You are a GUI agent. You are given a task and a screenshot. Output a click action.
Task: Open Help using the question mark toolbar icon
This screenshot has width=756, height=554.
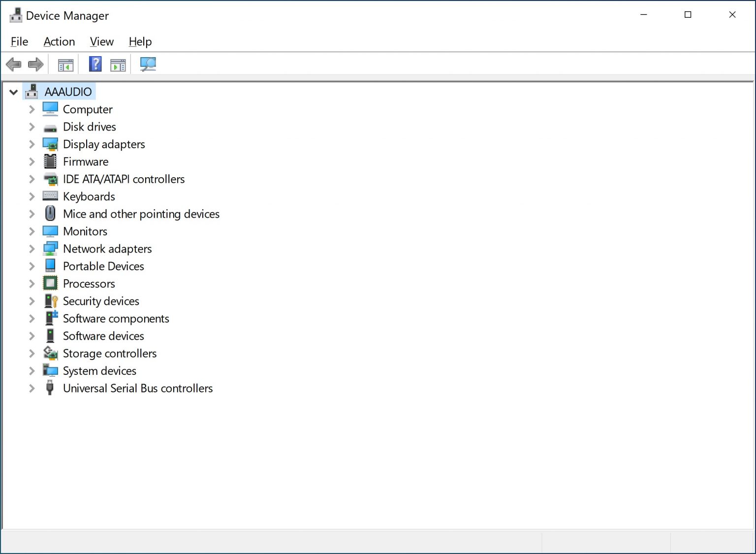tap(95, 64)
